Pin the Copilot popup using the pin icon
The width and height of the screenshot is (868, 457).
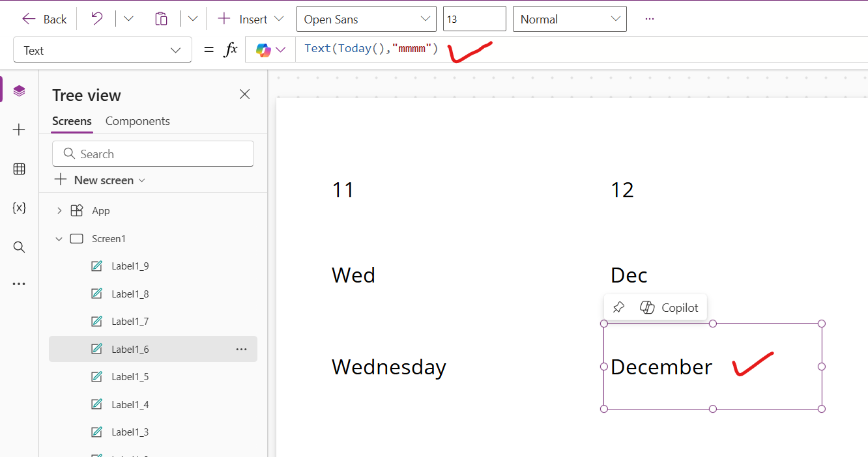(x=618, y=307)
